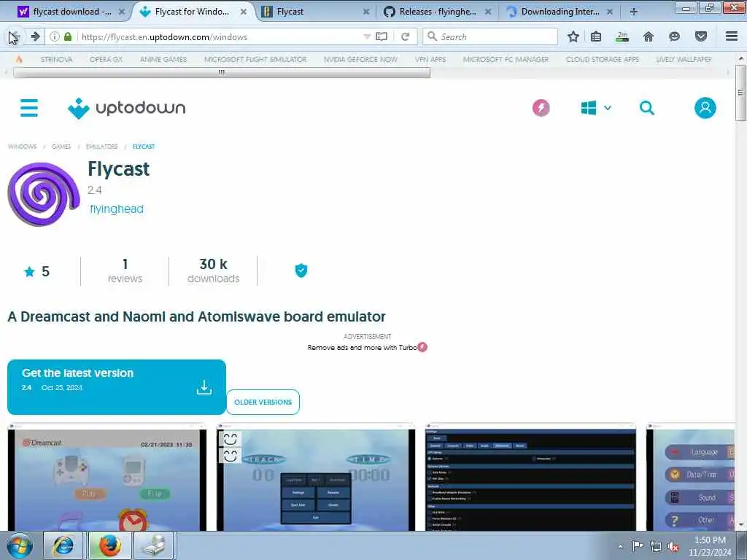The image size is (747, 560).
Task: Click the Flycast purple swirl app icon
Action: 43,194
